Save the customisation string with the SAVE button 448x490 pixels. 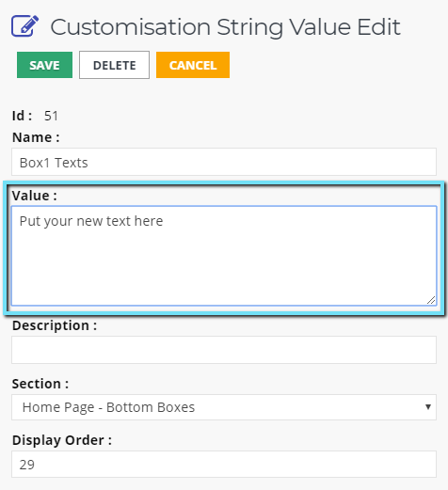click(44, 65)
